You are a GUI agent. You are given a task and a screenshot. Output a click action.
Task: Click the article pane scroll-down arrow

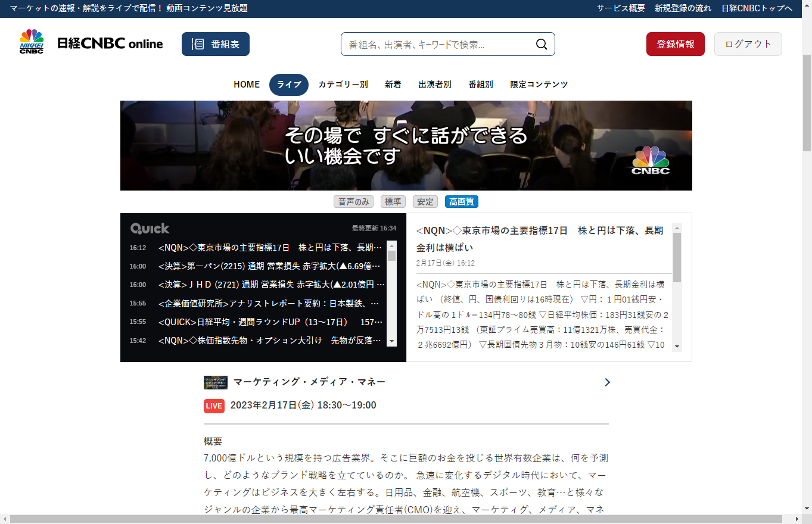tap(677, 347)
